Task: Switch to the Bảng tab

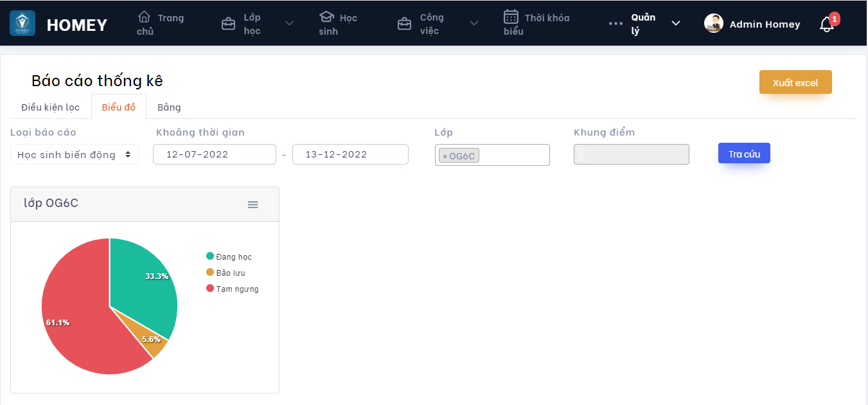Action: point(169,107)
